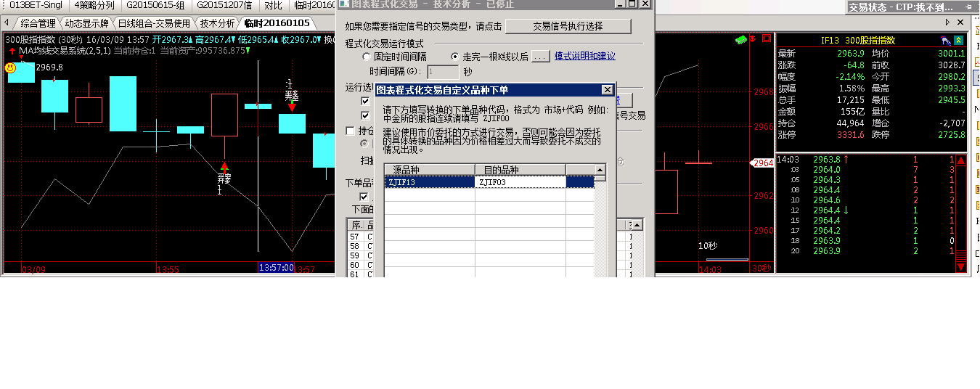Click the red buy arrow marker on chart

[224, 168]
